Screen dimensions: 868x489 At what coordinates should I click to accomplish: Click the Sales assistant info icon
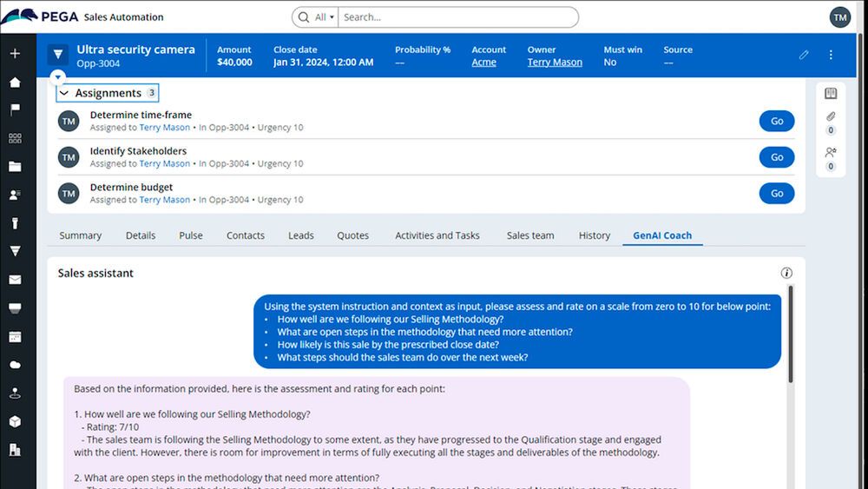click(786, 273)
